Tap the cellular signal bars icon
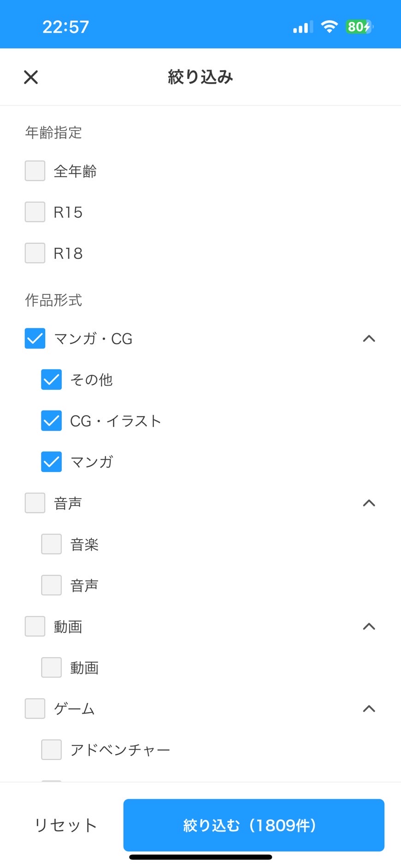 pos(303,27)
